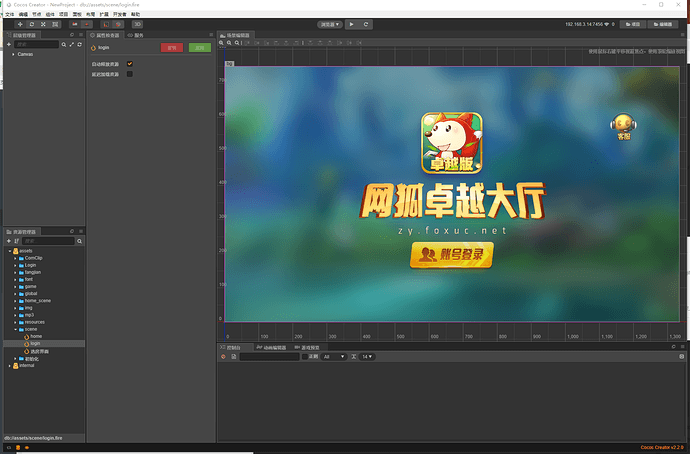Toggle the 3D scene view button

[137, 24]
